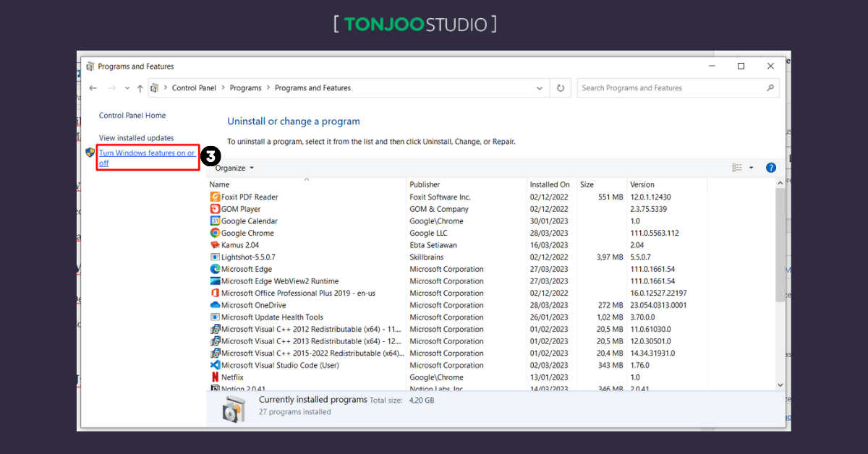Open Programs from the breadcrumb path
The width and height of the screenshot is (868, 454).
(x=245, y=87)
